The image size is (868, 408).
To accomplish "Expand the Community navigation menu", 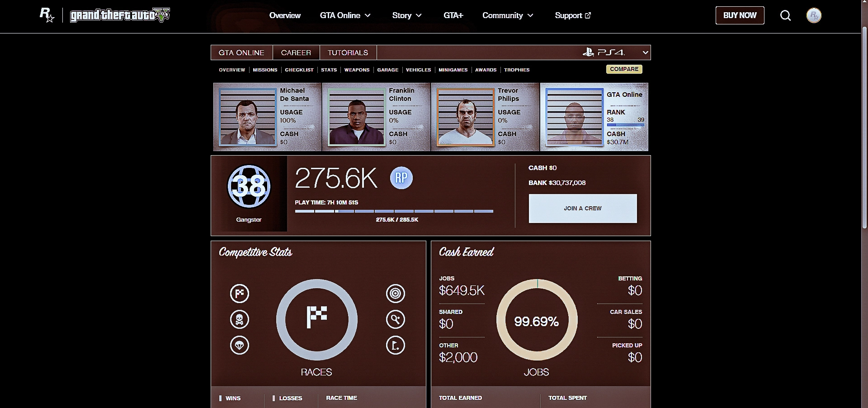I will (508, 15).
